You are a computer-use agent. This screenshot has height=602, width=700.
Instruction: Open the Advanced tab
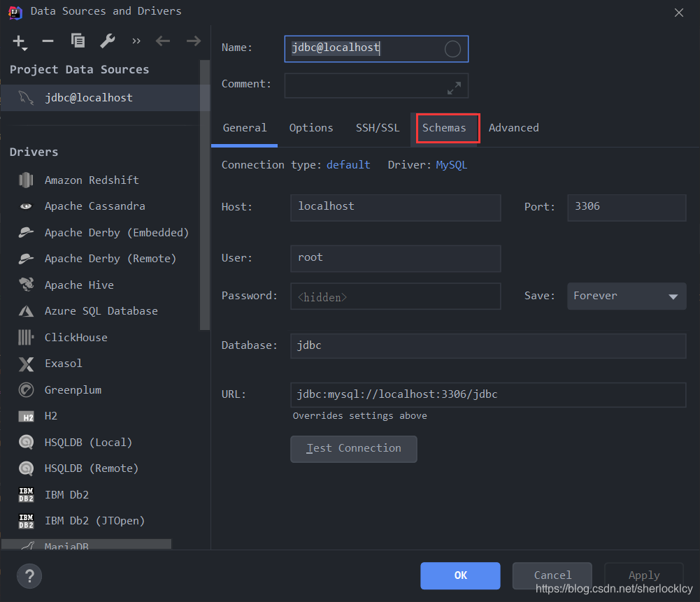(x=514, y=128)
